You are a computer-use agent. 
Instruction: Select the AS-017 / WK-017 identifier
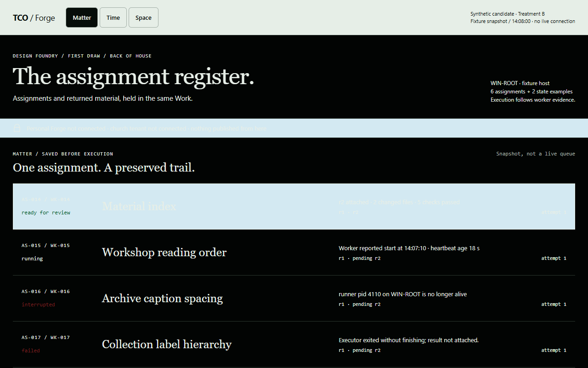[45, 337]
